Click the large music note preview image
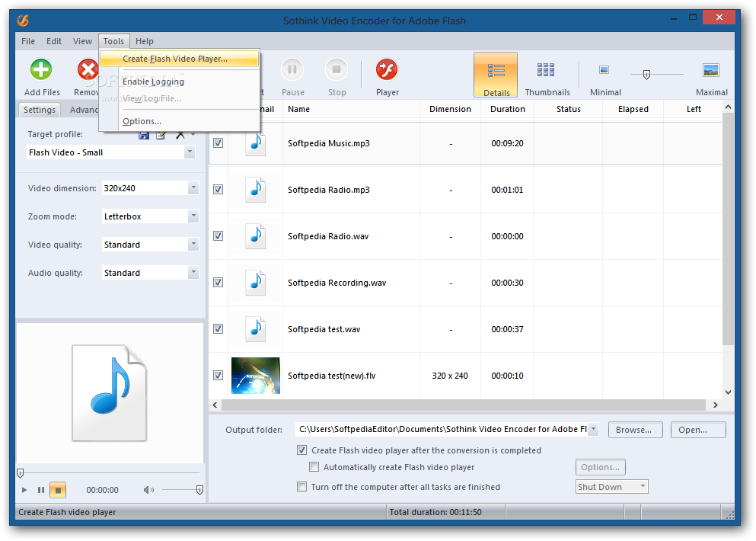This screenshot has width=756, height=541. pos(110,392)
